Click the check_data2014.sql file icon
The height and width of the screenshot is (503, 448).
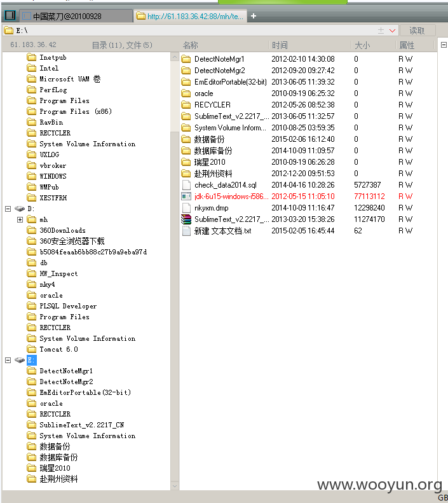(186, 185)
